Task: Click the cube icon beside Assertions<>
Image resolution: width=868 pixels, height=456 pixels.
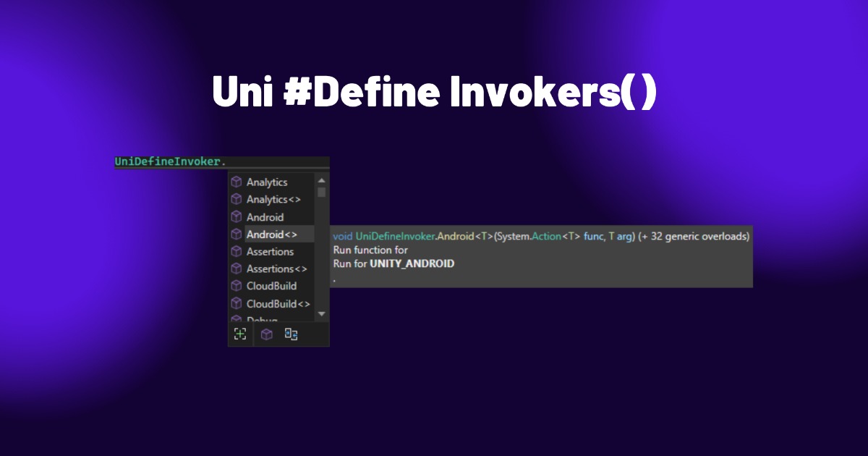Action: (237, 269)
